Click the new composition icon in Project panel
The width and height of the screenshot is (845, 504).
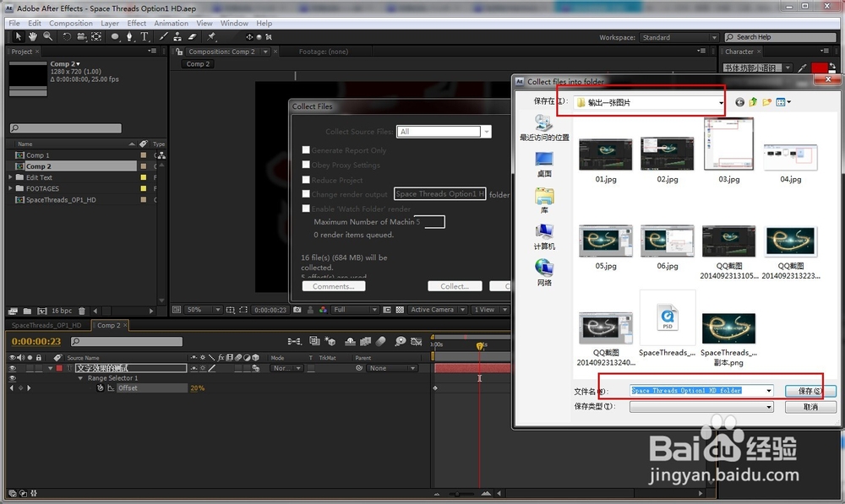pos(41,311)
